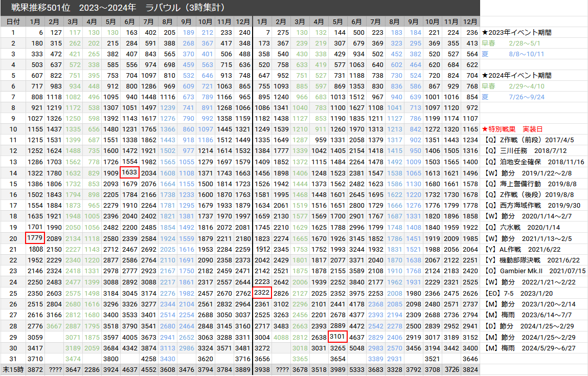Select the red-boxed value 1779 on day 20

(x=34, y=237)
